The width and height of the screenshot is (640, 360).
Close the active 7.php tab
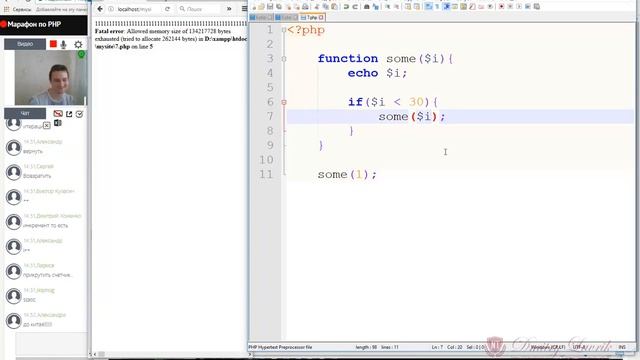(x=321, y=18)
